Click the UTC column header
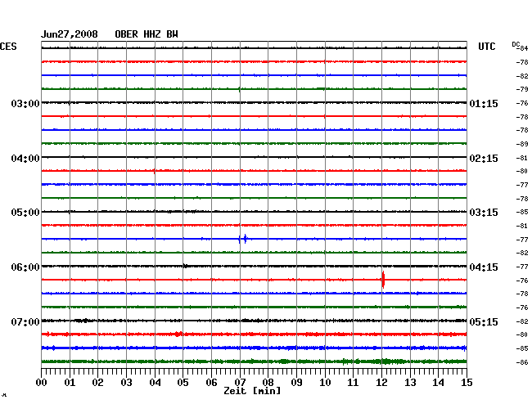The width and height of the screenshot is (532, 404). [486, 47]
